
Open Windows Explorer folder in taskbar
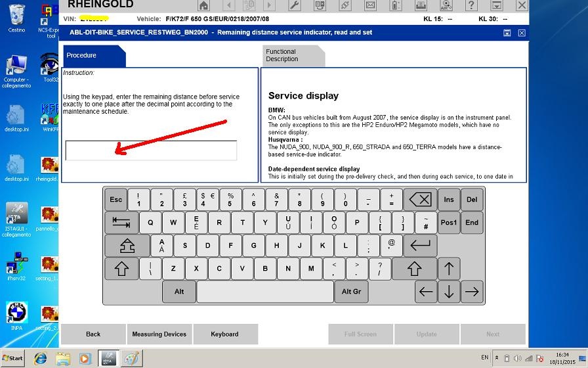(x=62, y=358)
